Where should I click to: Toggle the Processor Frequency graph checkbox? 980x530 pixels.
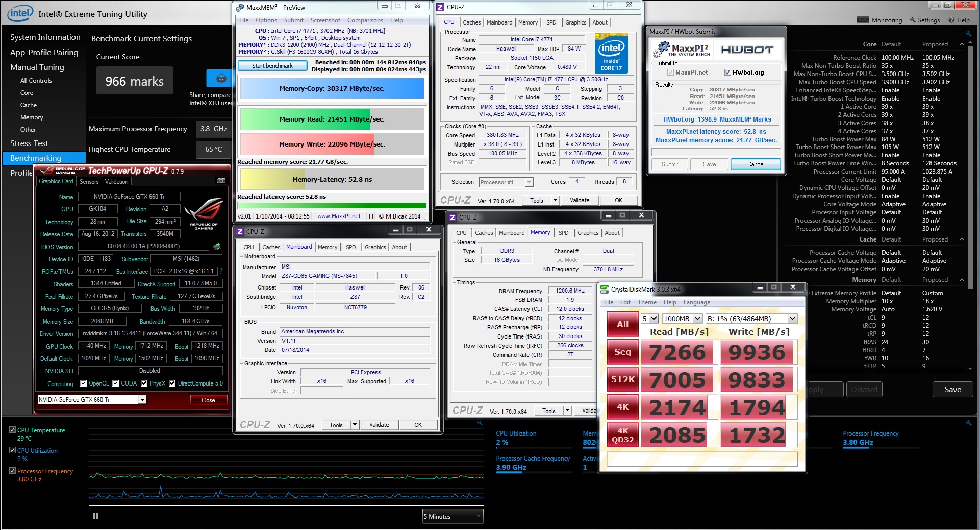[x=12, y=471]
